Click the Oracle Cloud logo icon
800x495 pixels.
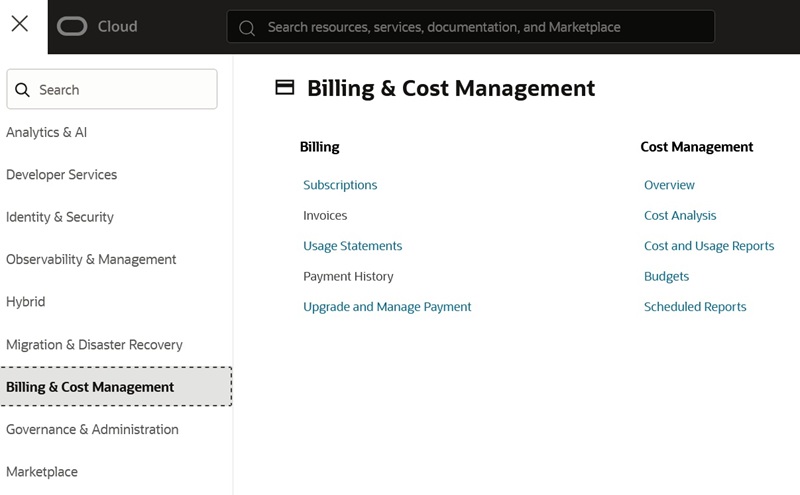pos(72,27)
